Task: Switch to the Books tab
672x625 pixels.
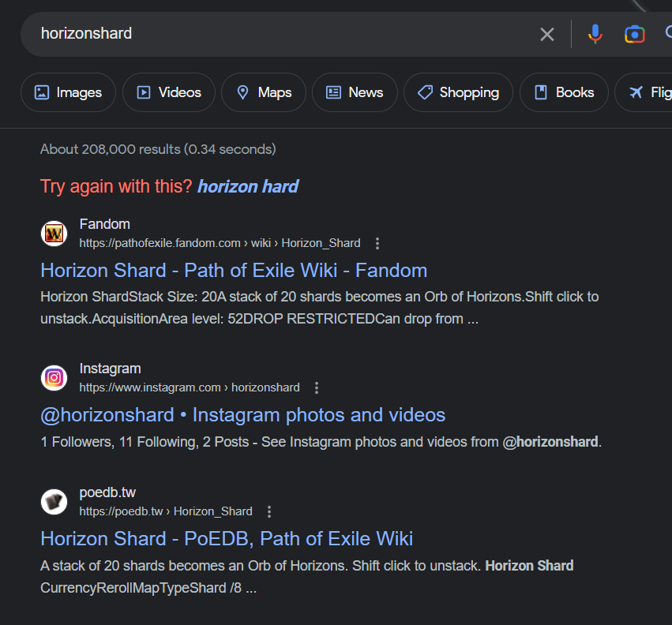Action: [x=564, y=92]
